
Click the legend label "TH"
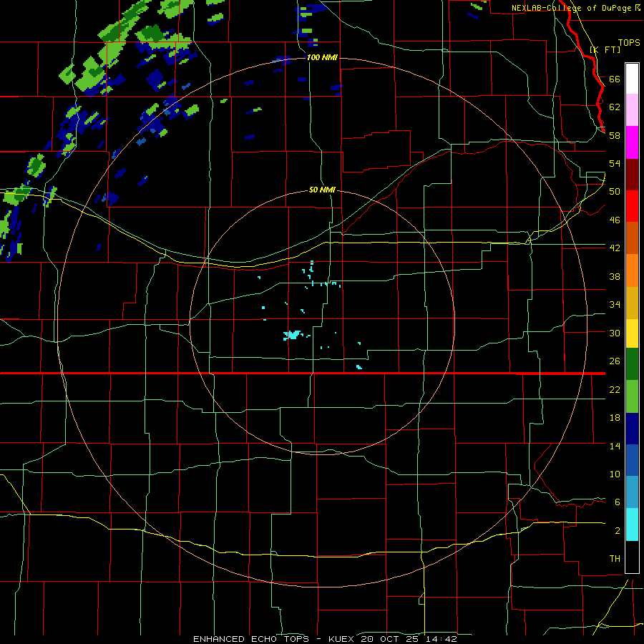click(615, 559)
